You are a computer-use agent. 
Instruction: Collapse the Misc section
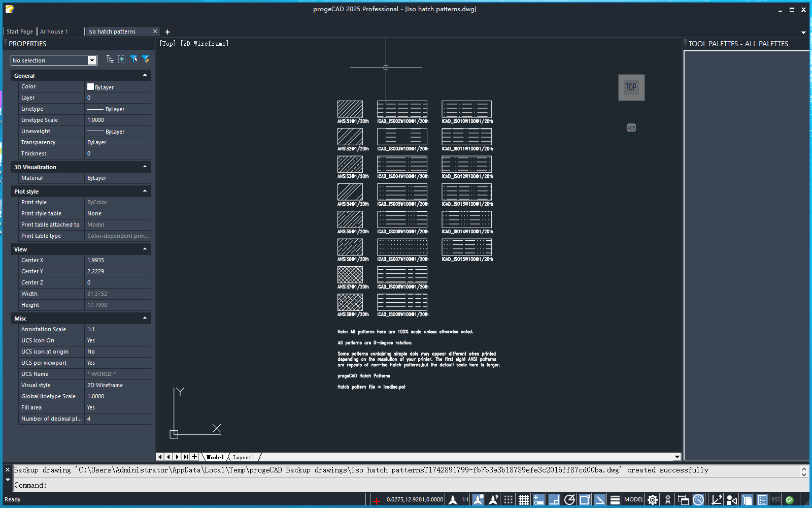[x=145, y=318]
